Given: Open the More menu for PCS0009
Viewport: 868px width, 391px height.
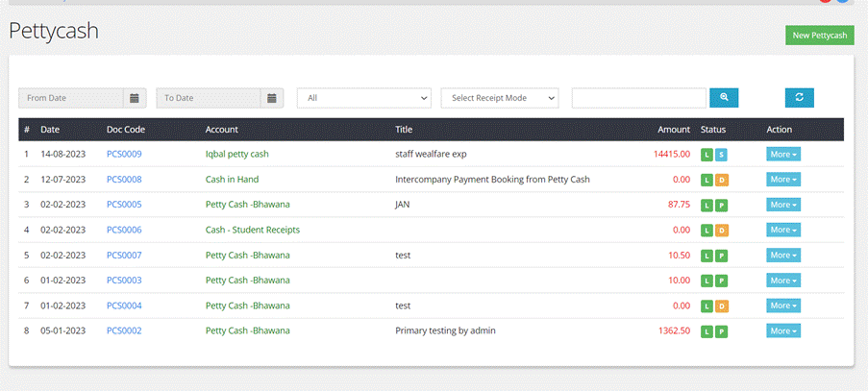Looking at the screenshot, I should coord(782,154).
